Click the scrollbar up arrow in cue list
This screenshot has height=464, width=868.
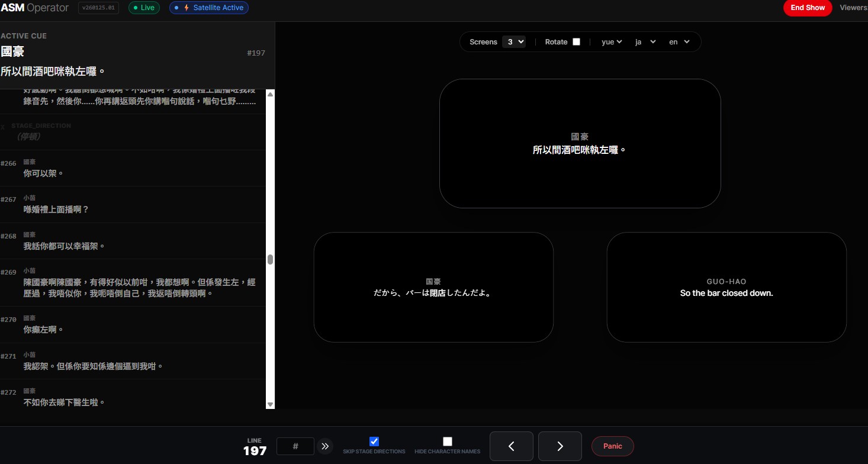(x=271, y=94)
